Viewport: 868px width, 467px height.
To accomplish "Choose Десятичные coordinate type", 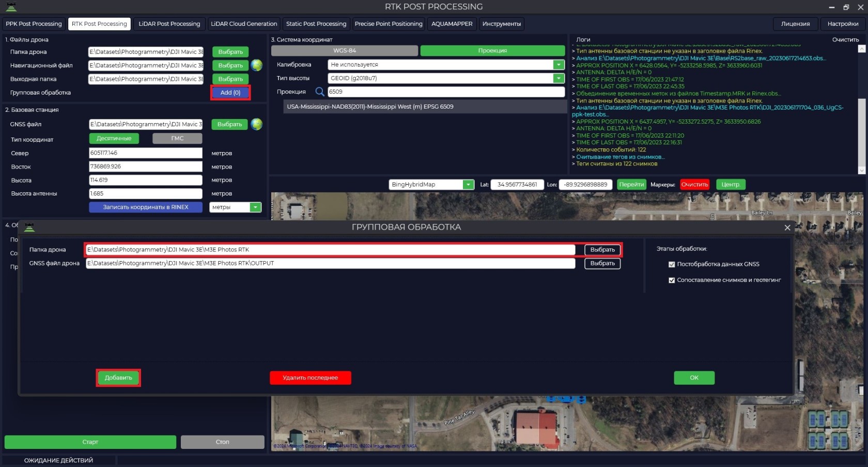I will [x=114, y=138].
